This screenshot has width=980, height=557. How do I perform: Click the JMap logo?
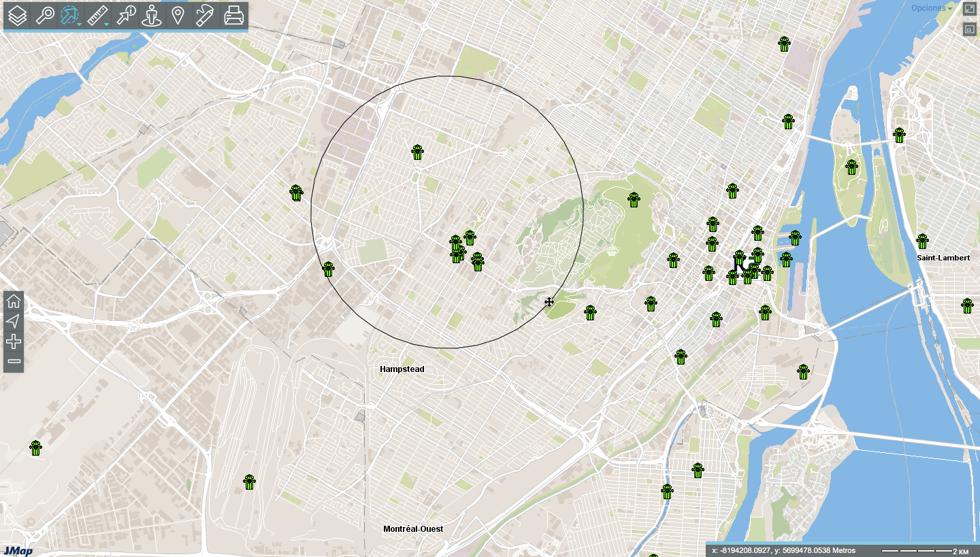[17, 551]
